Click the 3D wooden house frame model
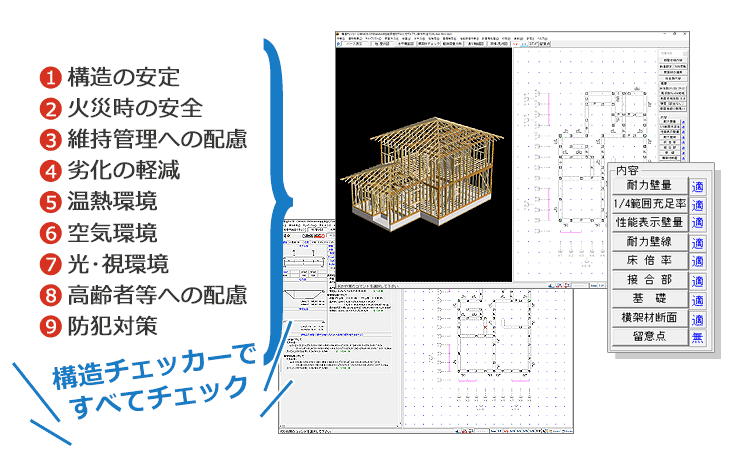The height and width of the screenshot is (450, 730). pos(422,173)
